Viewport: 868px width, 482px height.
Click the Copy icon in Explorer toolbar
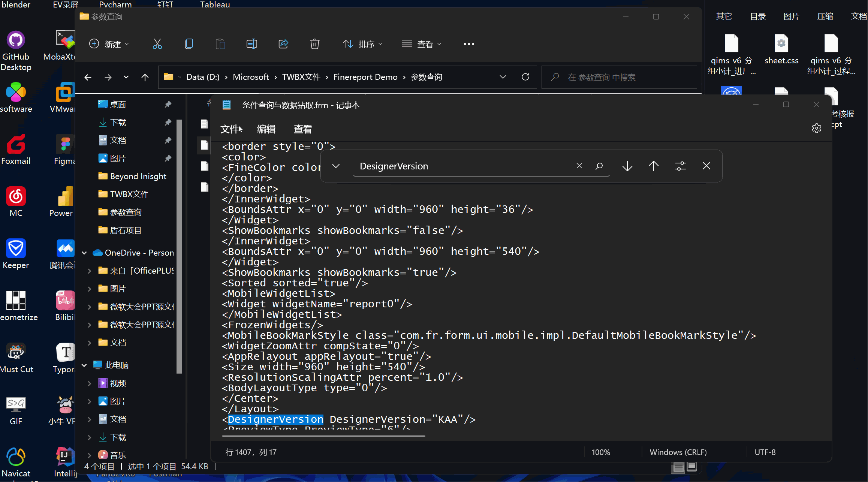189,44
